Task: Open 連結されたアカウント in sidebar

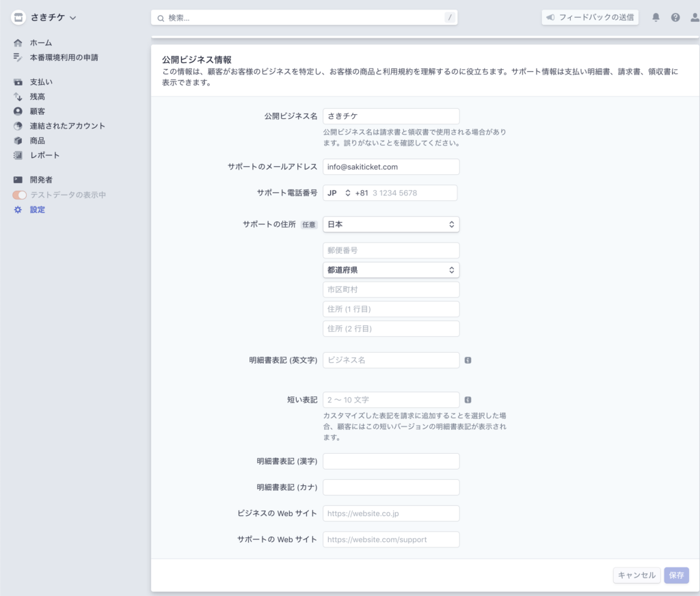Action: 68,126
